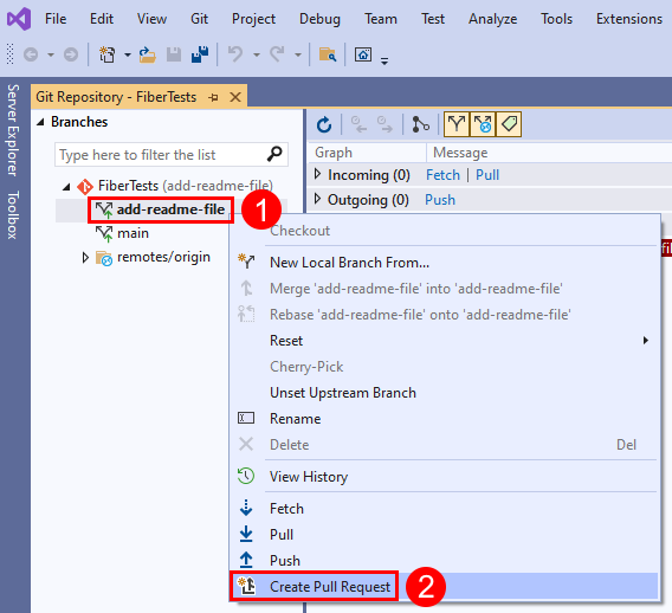Click the refresh icon in the Git history toolbar
Screen dimensions: 672x613
coord(324,125)
